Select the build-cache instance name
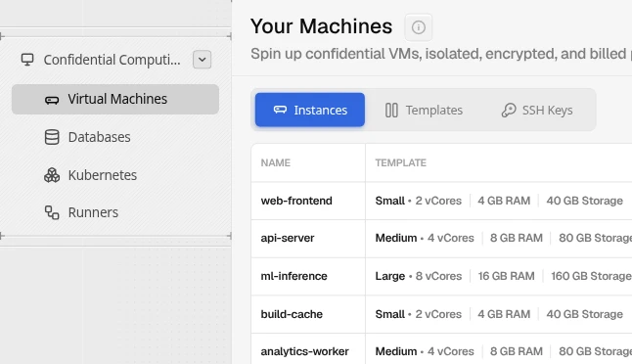This screenshot has width=632, height=364. (x=292, y=314)
